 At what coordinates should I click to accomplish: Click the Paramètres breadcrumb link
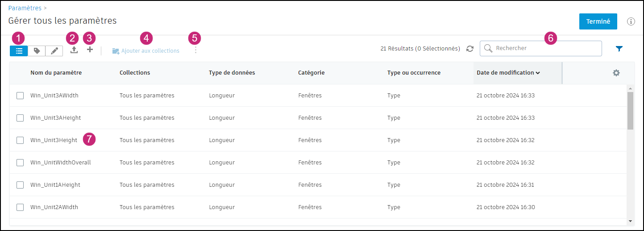pyautogui.click(x=25, y=8)
